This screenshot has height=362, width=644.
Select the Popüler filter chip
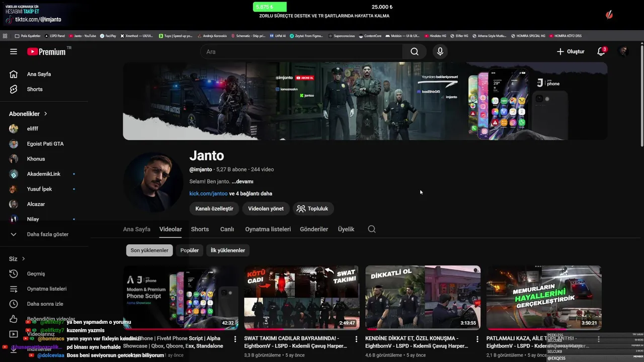[x=190, y=250]
